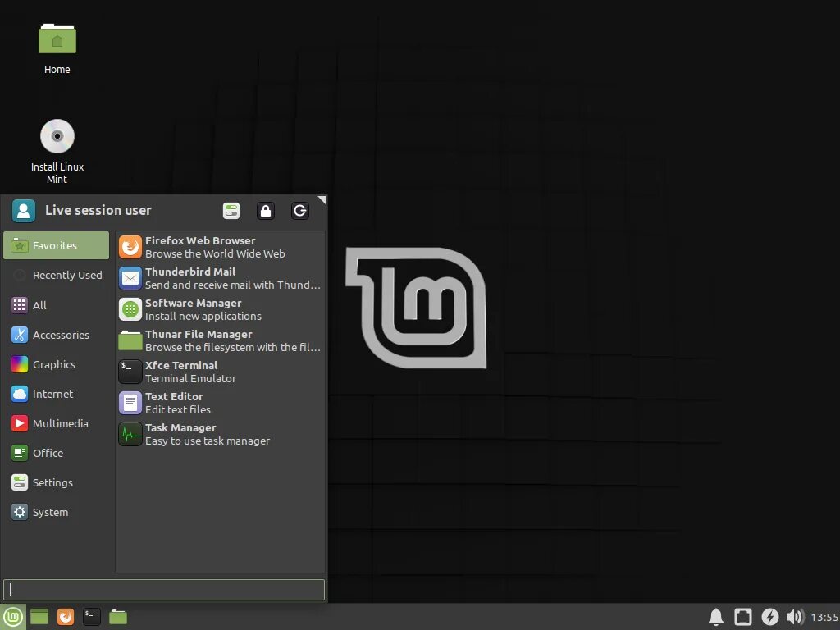
Task: Click the Linux Mint menu button on taskbar
Action: (x=12, y=617)
